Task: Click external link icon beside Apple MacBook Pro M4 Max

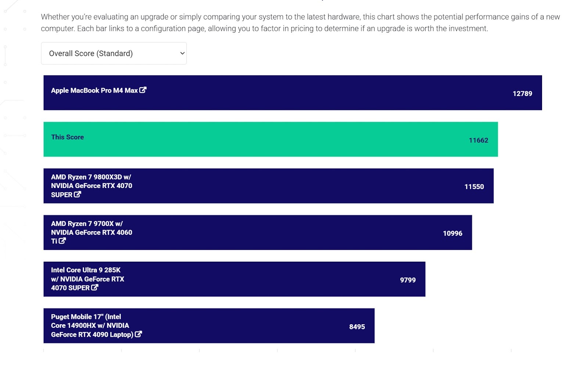Action: click(143, 90)
